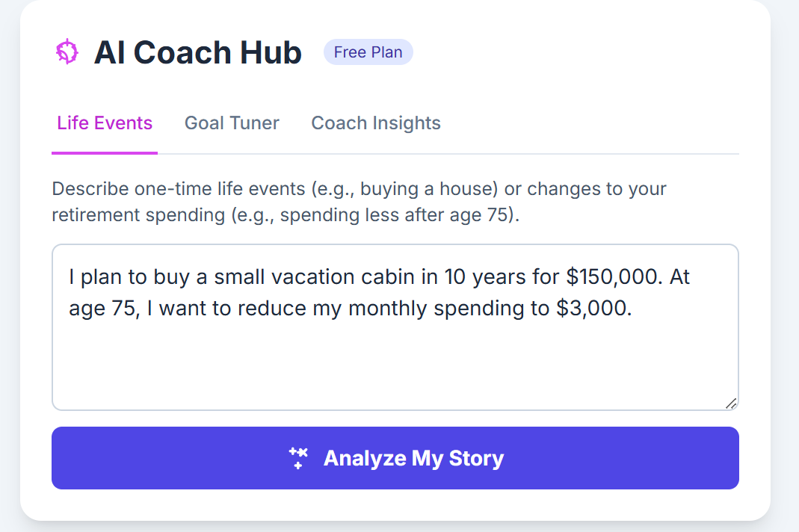Click the textarea resize handle
The image size is (799, 532).
pos(731,403)
